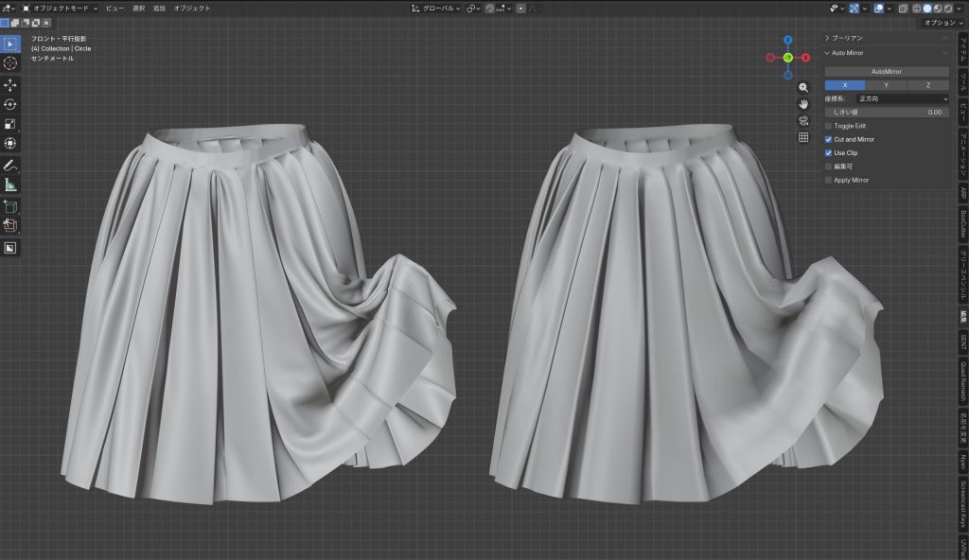The height and width of the screenshot is (560, 969).
Task: Open the オブジェクトモード mode dropdown
Action: tap(61, 8)
